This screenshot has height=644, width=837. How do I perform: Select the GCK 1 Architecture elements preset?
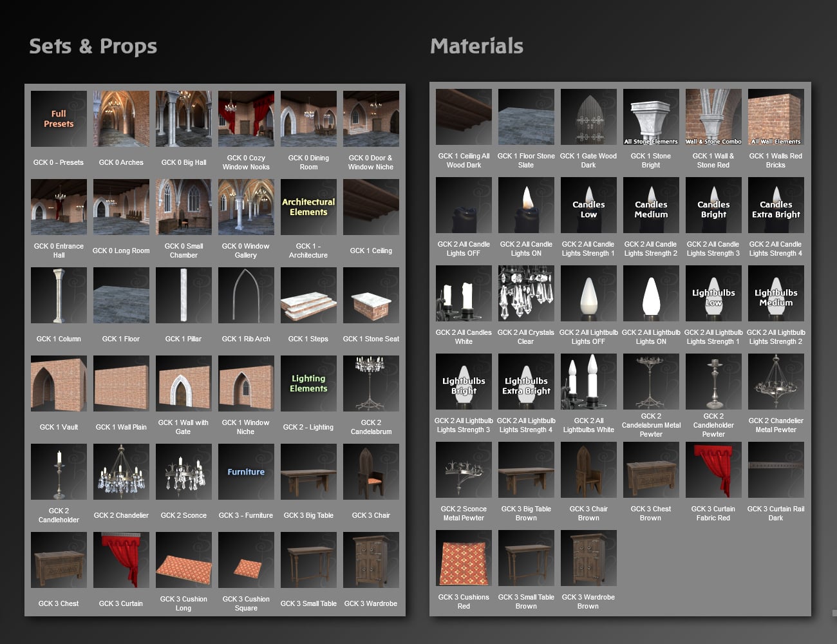click(308, 206)
